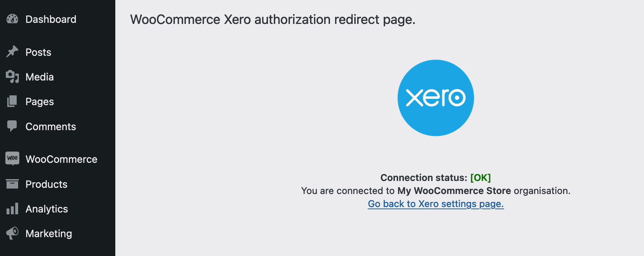Screen dimensions: 644x256
Task: Open Comments via the speech bubble icon
Action: [12, 126]
